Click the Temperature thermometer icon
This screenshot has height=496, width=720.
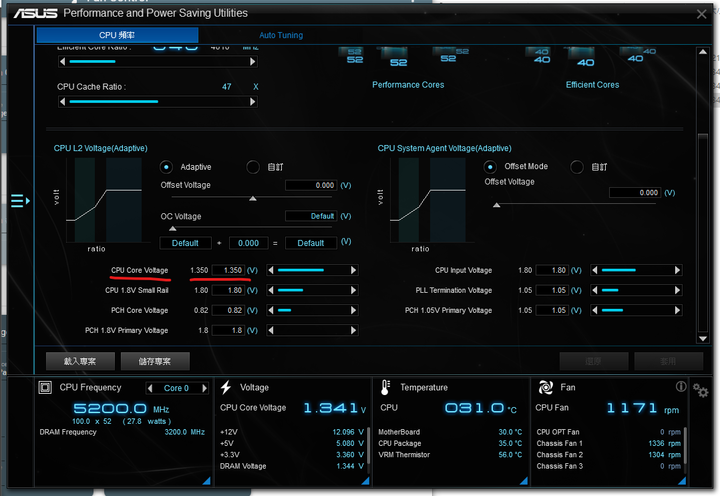[x=385, y=388]
